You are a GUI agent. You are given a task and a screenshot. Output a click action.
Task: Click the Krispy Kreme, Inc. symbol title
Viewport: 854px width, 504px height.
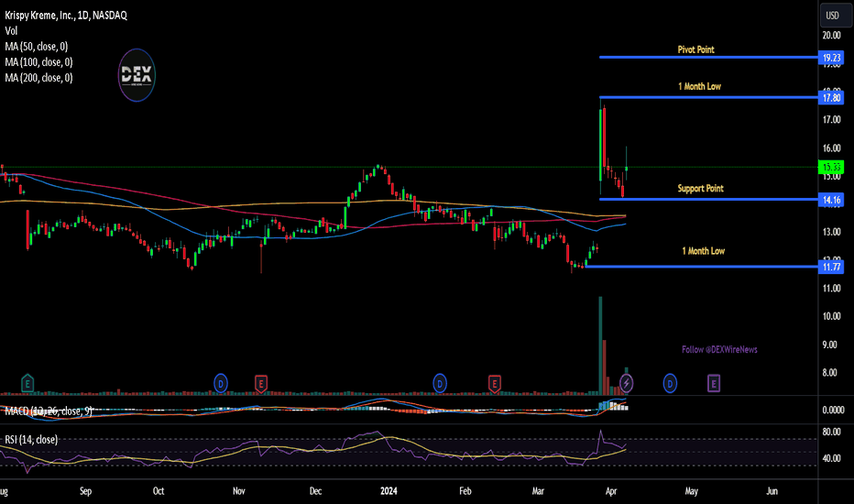point(66,16)
